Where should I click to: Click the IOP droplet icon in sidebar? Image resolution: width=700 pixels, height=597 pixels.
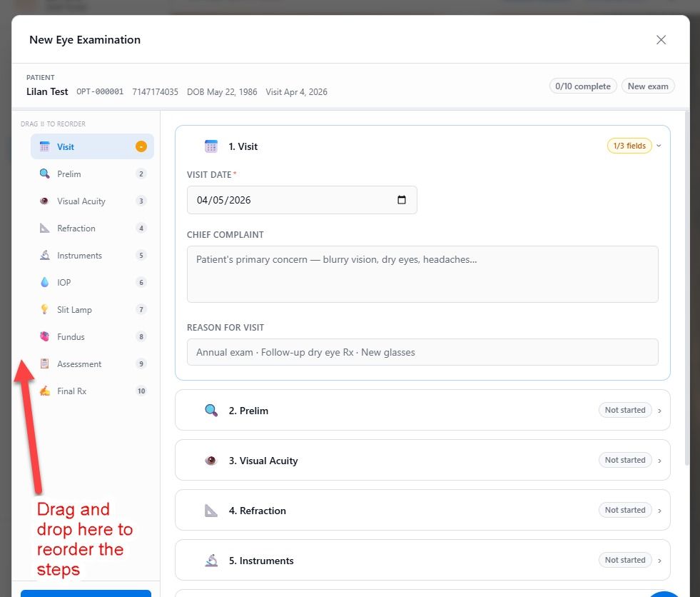point(45,283)
